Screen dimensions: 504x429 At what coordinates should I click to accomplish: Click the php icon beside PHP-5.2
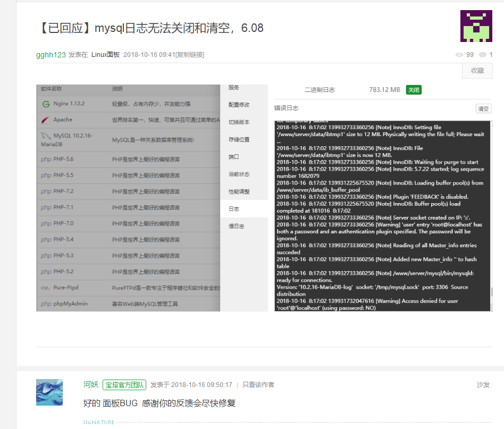tap(46, 272)
